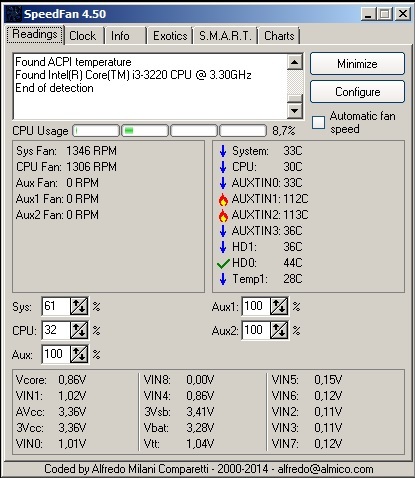Click the Aux1 fan speed stepper
415x478 pixels.
coord(279,306)
